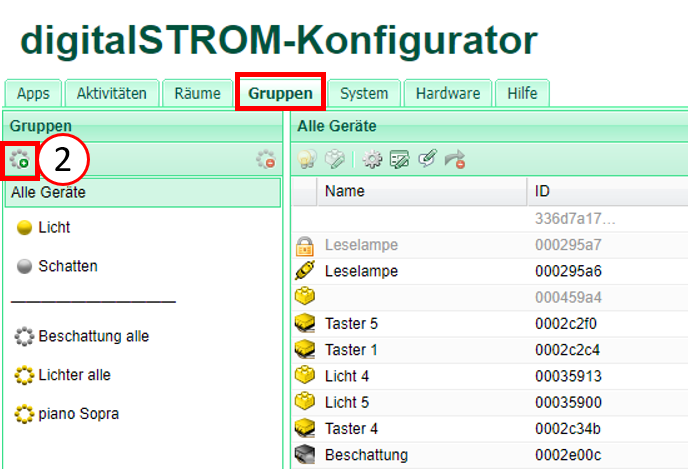Select the Licht 4 device name
This screenshot has height=469, width=688.
[x=347, y=376]
